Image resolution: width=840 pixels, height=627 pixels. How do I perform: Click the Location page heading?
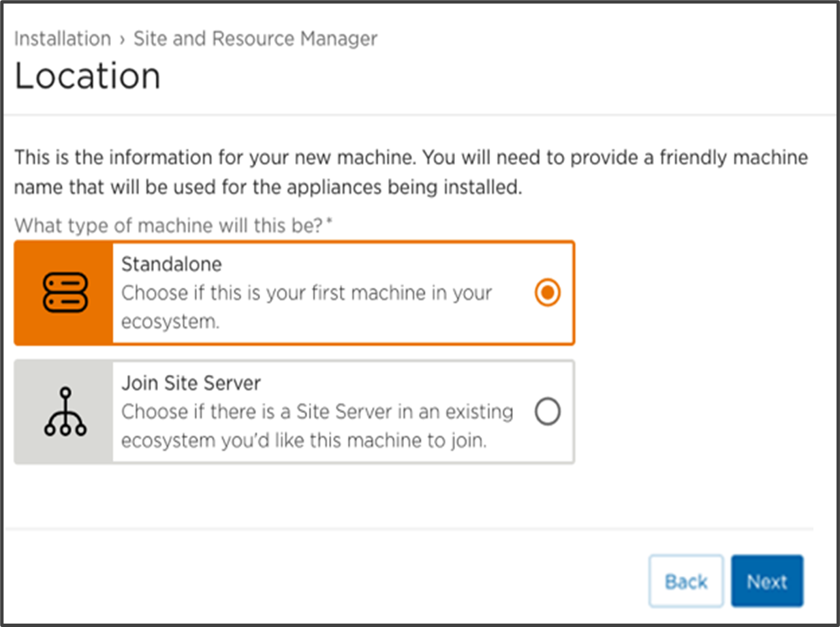pos(87,76)
